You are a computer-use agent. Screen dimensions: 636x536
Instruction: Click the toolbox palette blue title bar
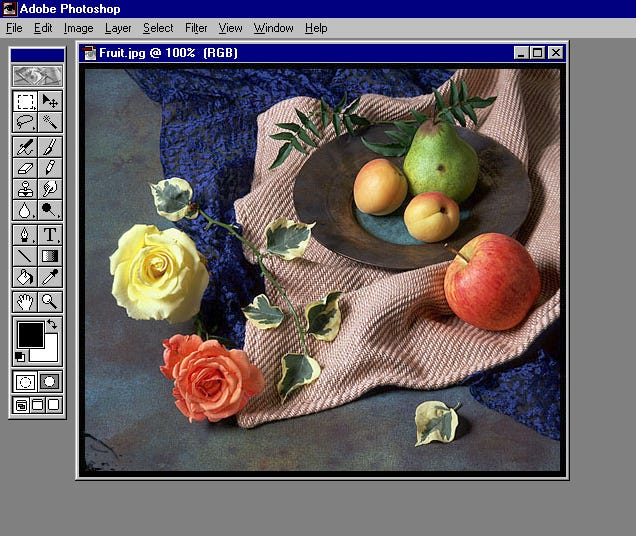pyautogui.click(x=37, y=55)
